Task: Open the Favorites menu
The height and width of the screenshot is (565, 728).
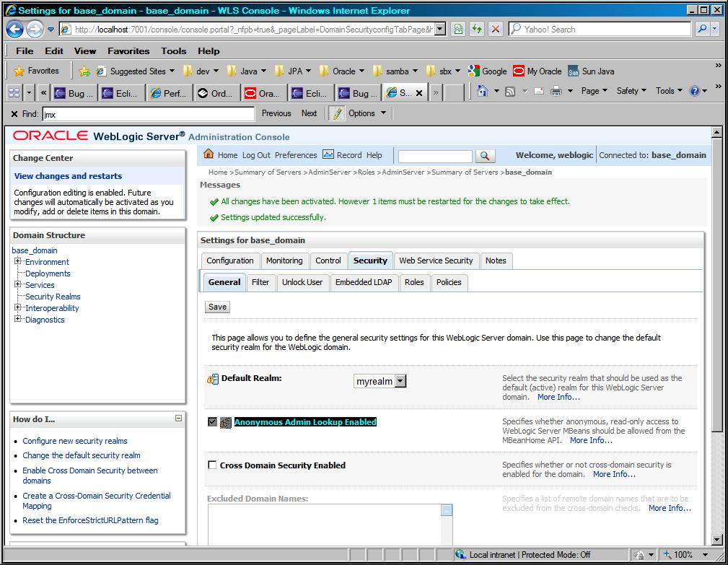Action: click(128, 51)
